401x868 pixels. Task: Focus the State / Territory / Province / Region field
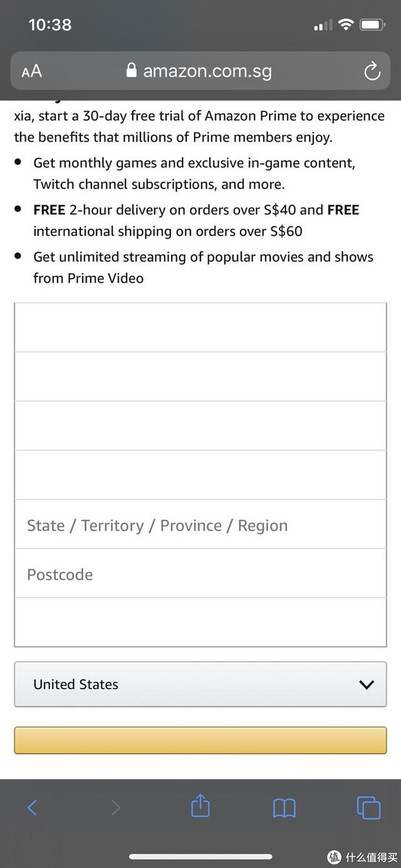coord(200,525)
